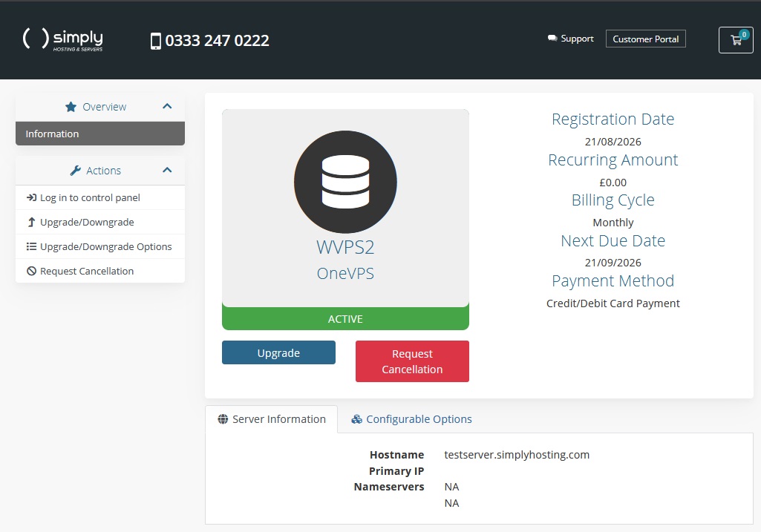Click the Recurring Amount heading
The width and height of the screenshot is (761, 532).
click(x=613, y=160)
